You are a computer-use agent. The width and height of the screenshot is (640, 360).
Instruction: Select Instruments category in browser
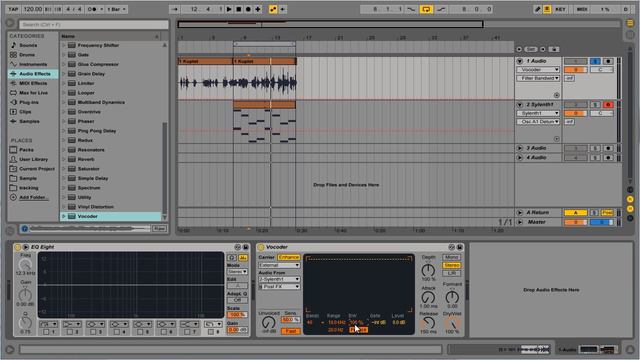pyautogui.click(x=33, y=64)
